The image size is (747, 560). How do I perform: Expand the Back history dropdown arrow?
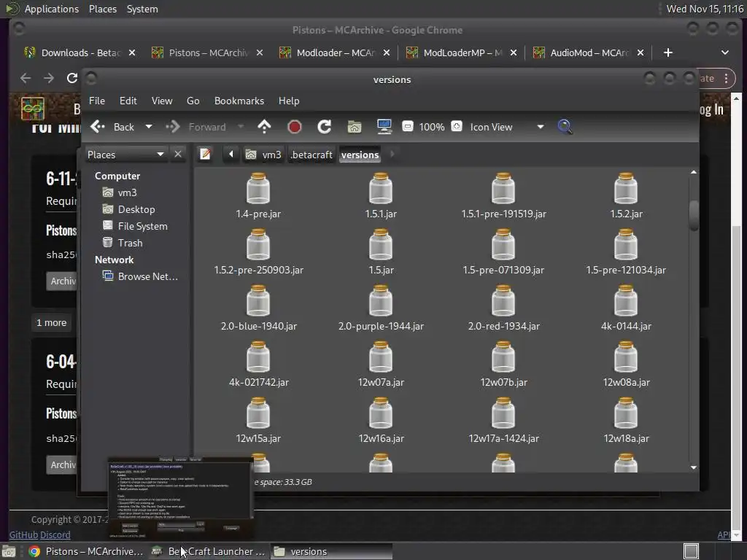pos(149,127)
